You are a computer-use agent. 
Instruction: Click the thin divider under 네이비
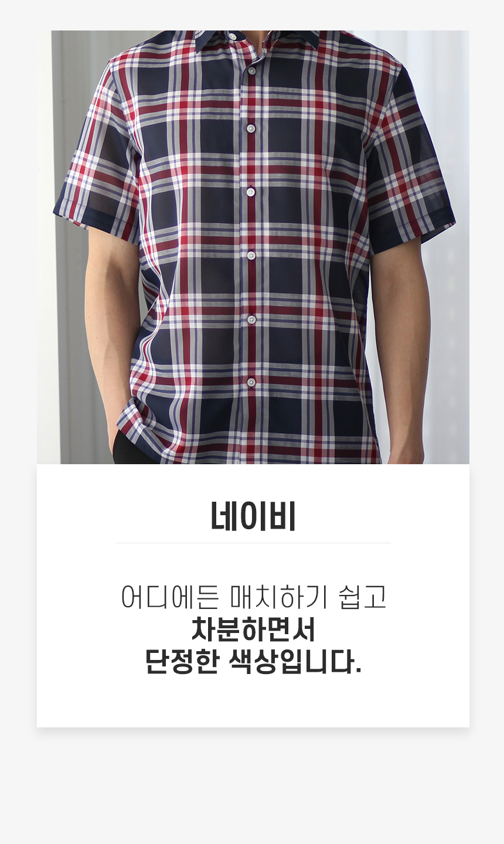tap(253, 543)
